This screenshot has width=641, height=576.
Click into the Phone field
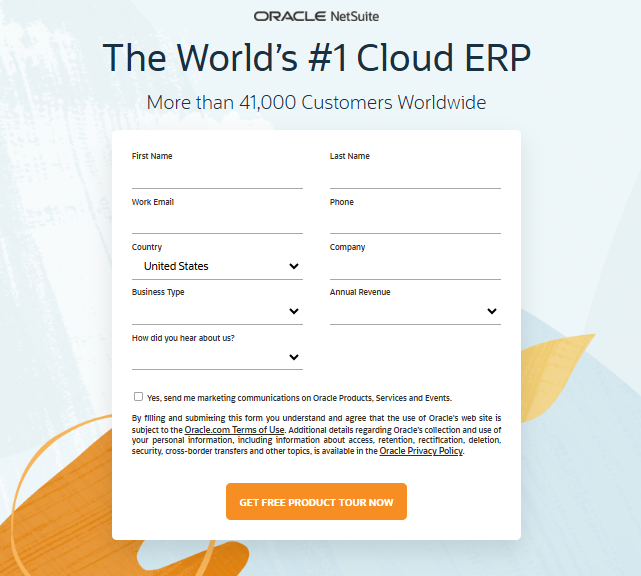pyautogui.click(x=415, y=222)
